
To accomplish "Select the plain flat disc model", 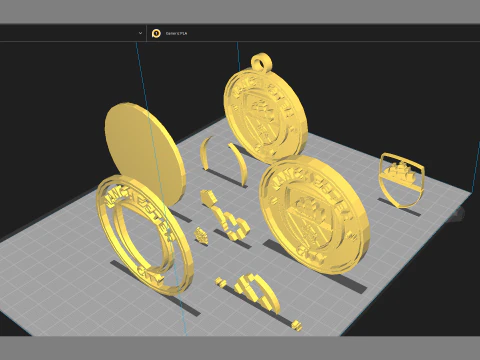I will click(x=145, y=154).
